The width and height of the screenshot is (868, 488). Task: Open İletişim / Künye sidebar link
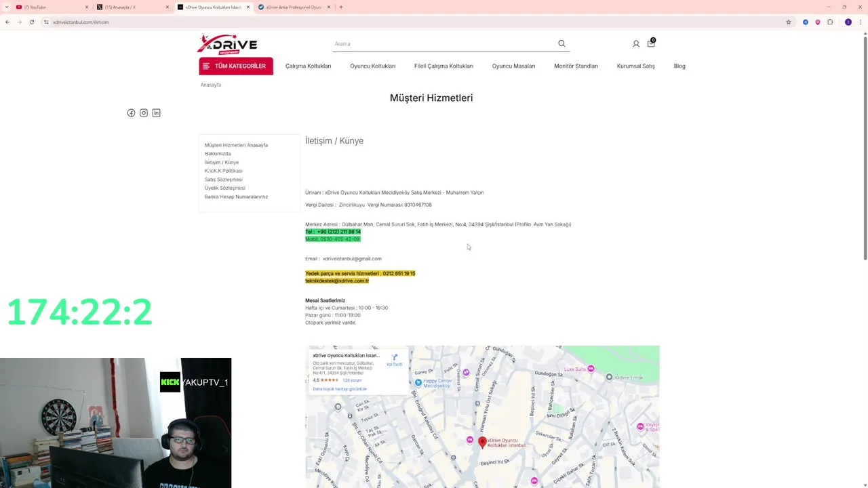(x=222, y=163)
